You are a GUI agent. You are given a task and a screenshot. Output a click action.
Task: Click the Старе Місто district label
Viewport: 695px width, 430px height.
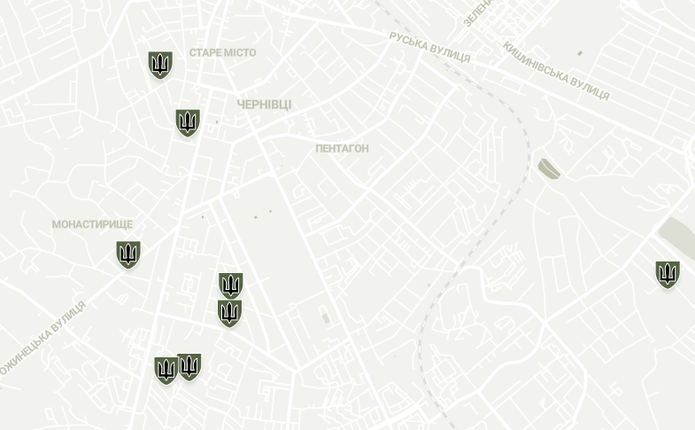(223, 53)
